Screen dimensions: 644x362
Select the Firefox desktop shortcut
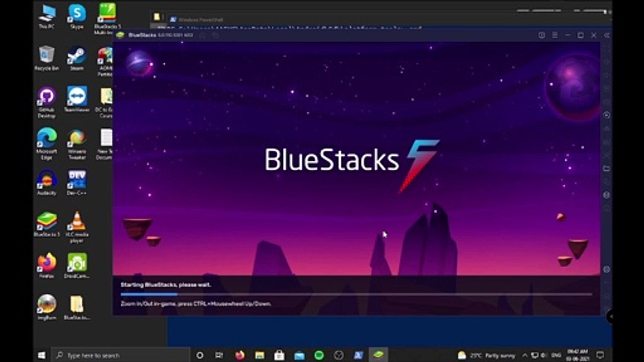point(47,265)
